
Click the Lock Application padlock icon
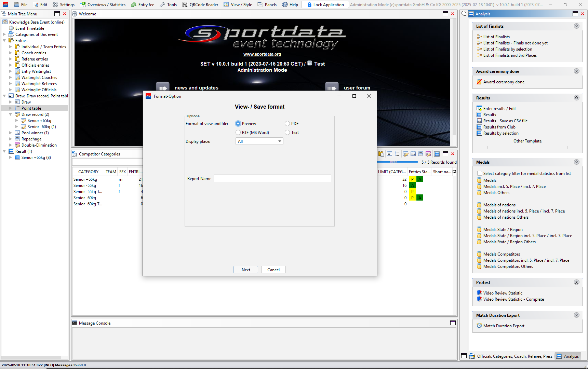coord(309,5)
